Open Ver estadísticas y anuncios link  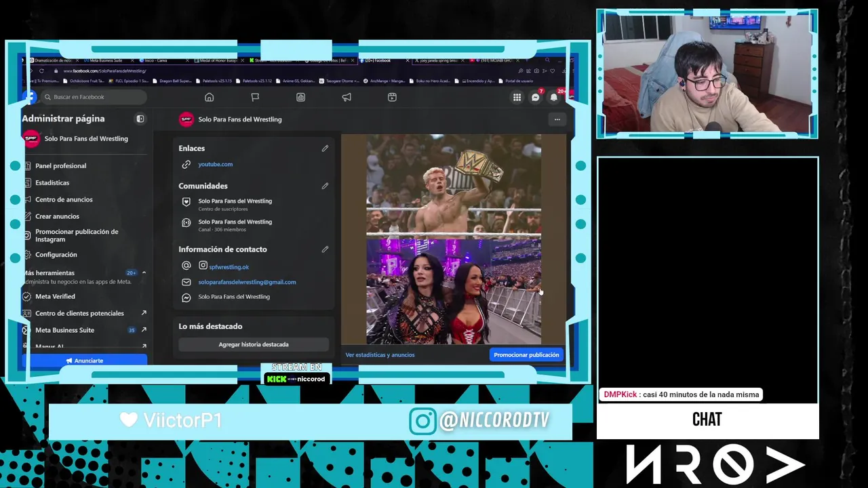point(380,354)
